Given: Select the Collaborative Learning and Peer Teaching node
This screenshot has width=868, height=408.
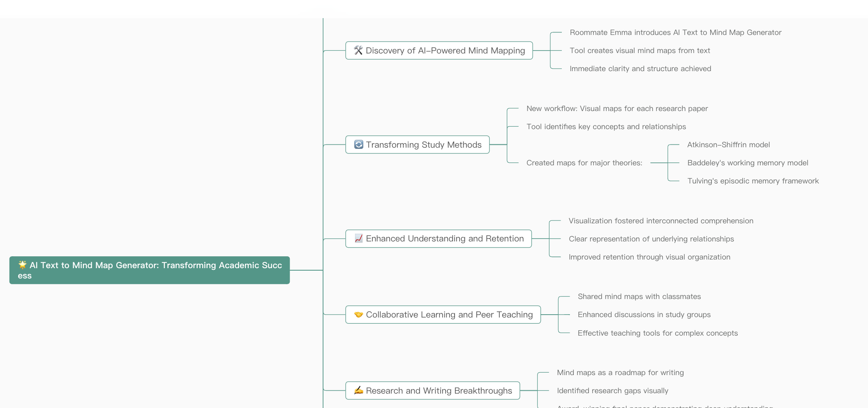Looking at the screenshot, I should (x=443, y=315).
